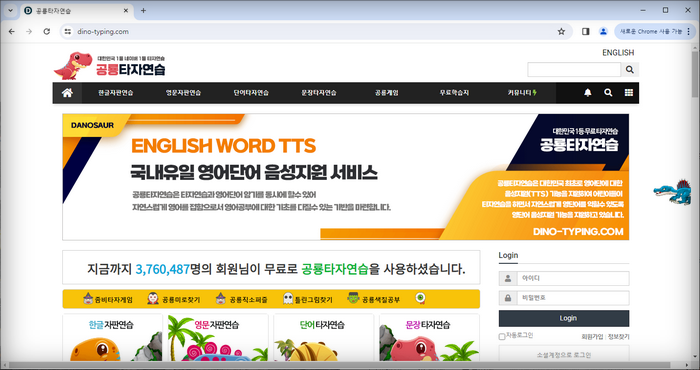The image size is (700, 370).
Task: Open the 정보찾기 account recovery link
Action: point(618,337)
